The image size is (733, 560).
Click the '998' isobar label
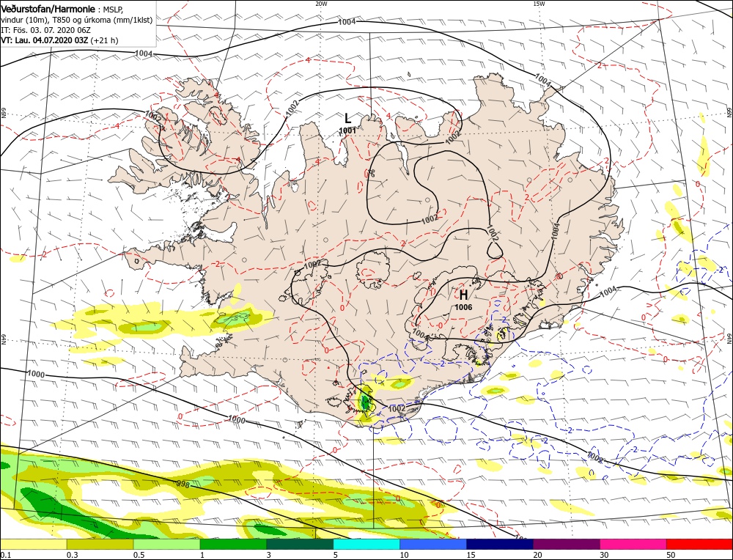183,485
